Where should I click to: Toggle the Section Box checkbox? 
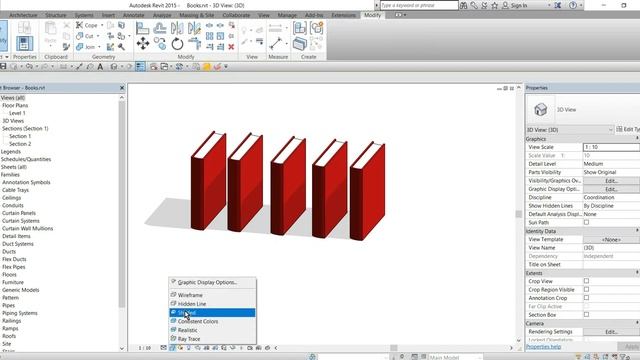pos(586,315)
